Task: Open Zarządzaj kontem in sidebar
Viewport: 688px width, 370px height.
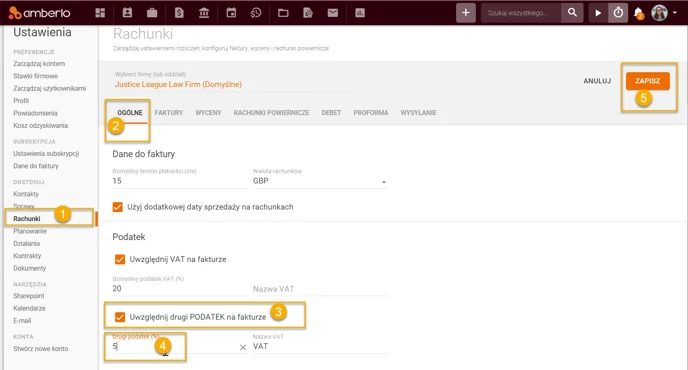Action: click(x=39, y=64)
